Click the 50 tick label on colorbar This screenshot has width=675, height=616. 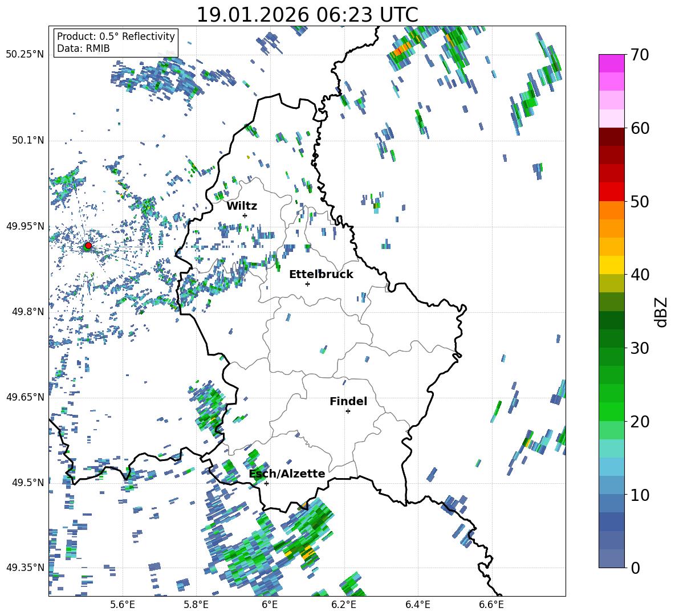click(x=640, y=201)
